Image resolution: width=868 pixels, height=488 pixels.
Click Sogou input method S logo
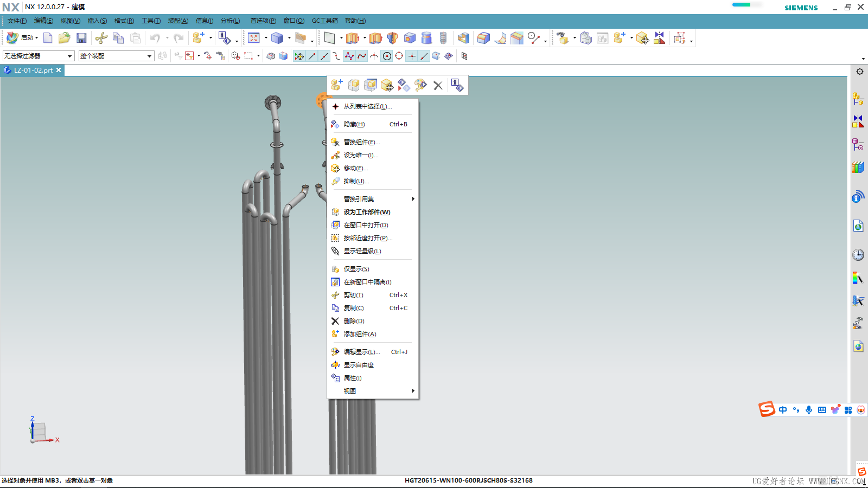[767, 409]
